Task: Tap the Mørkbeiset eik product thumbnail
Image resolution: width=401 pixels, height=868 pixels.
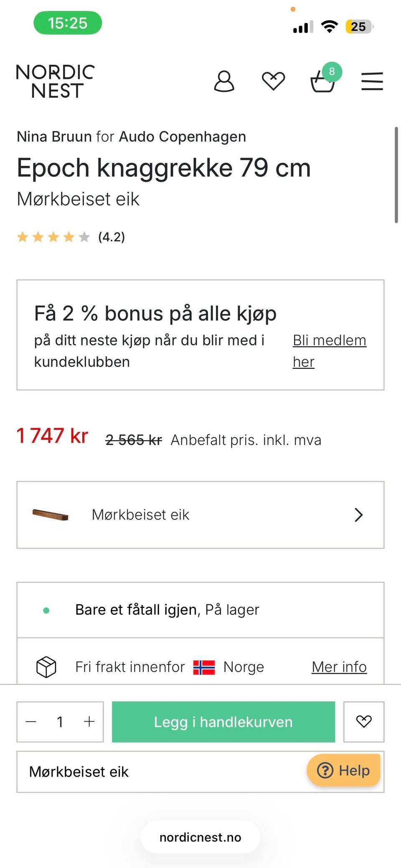Action: (x=50, y=515)
